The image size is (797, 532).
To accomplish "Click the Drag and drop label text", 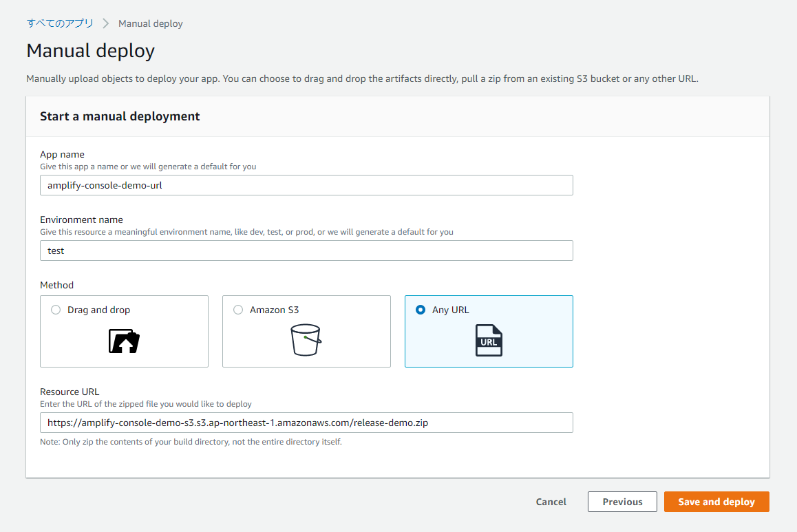I will point(98,310).
